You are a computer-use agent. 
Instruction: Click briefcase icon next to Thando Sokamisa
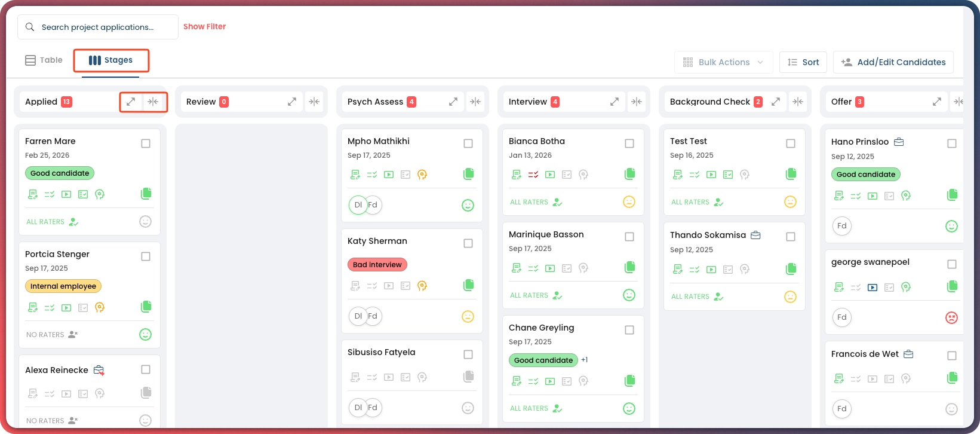(755, 235)
